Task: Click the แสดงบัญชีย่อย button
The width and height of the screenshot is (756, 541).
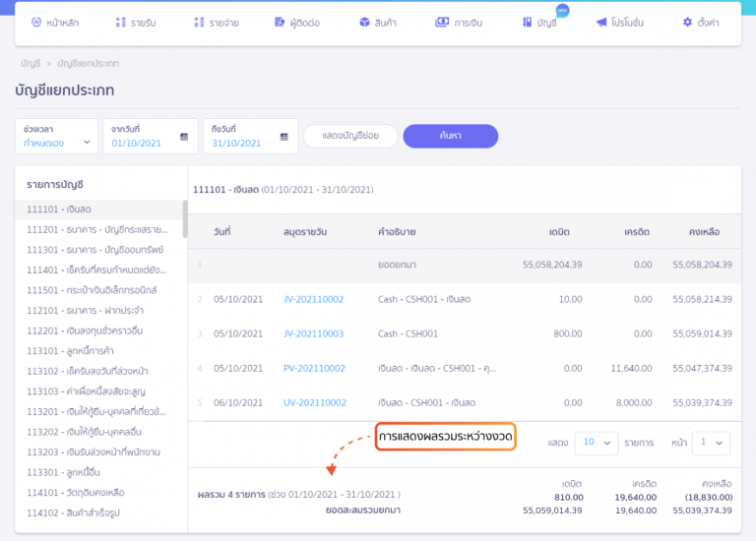Action: pos(349,136)
